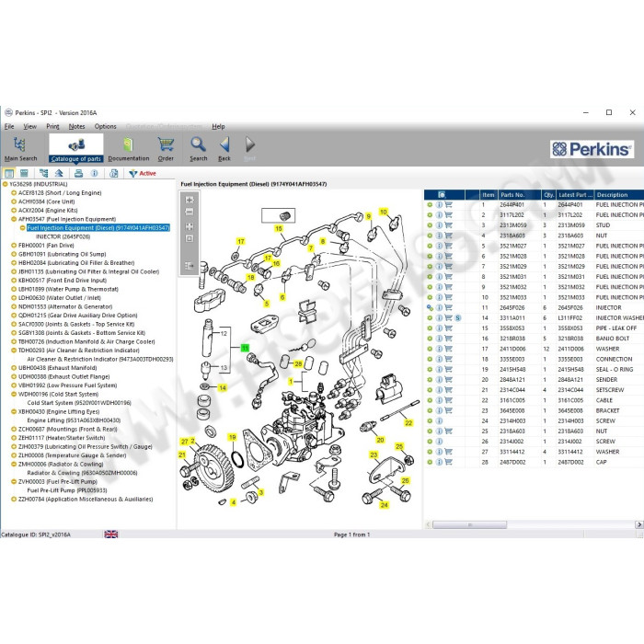Add item 3 STUD to the cart
Viewport: 644px width, 644px height.
click(x=449, y=225)
